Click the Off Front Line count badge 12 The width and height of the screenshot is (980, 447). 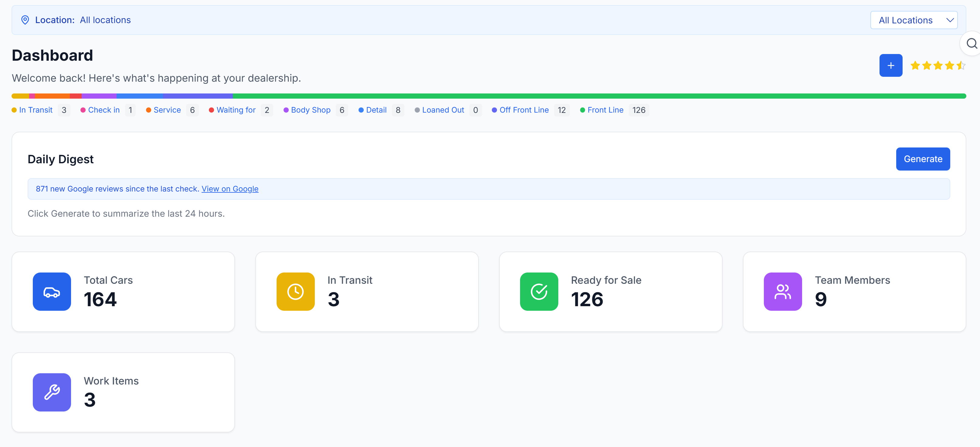point(562,110)
